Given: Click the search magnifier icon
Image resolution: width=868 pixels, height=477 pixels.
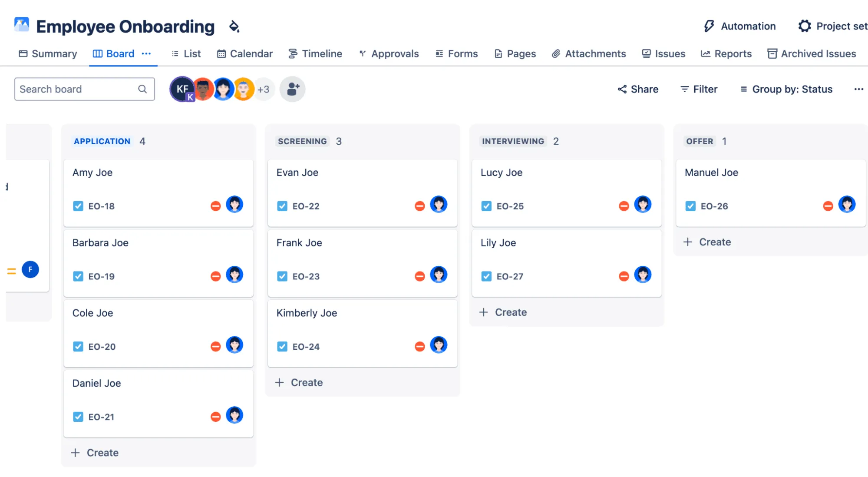Looking at the screenshot, I should 142,89.
